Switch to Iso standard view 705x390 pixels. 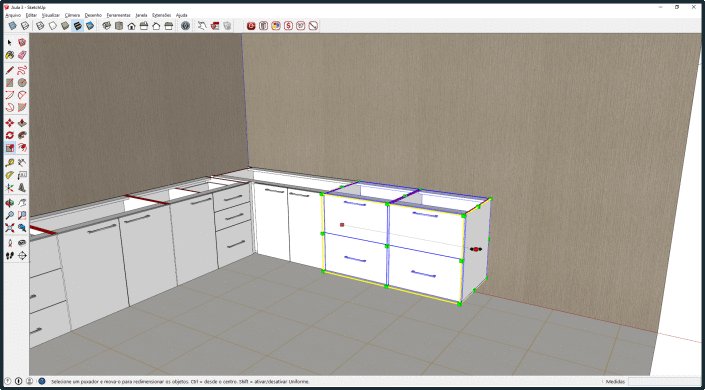coord(107,26)
